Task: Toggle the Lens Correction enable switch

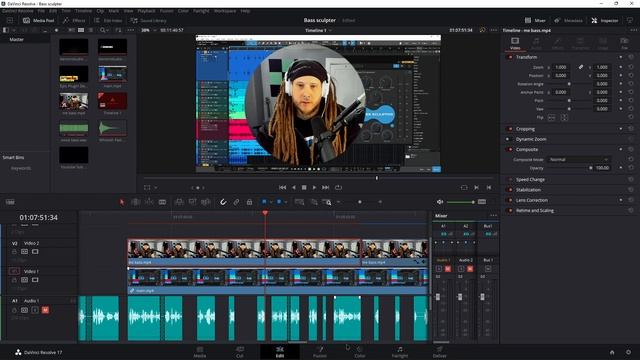Action: [x=510, y=200]
